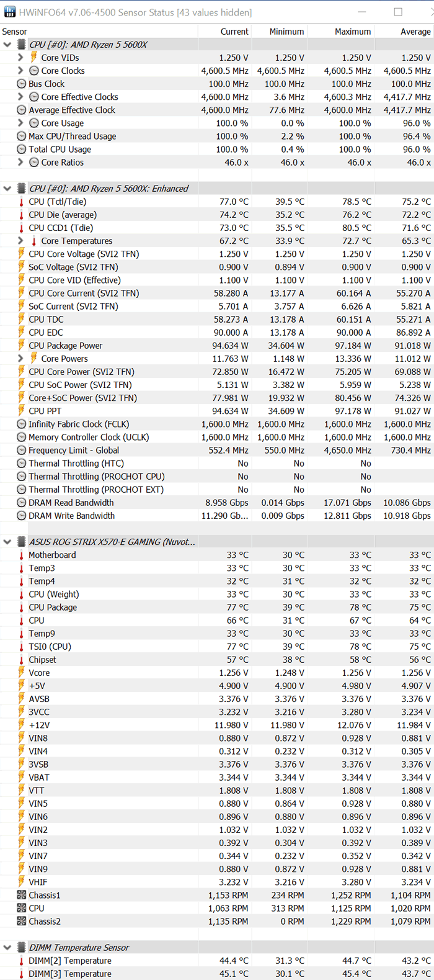This screenshot has height=980, width=434.
Task: Click the lightning bolt icon beside CPU Package Power
Action: pyautogui.click(x=22, y=346)
